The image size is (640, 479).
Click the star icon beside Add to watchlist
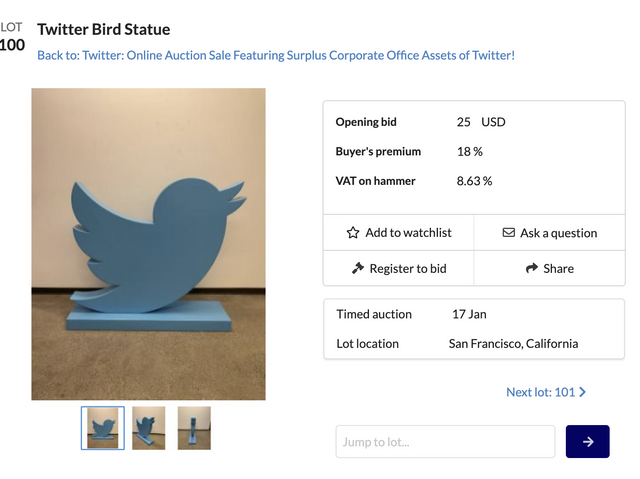353,233
